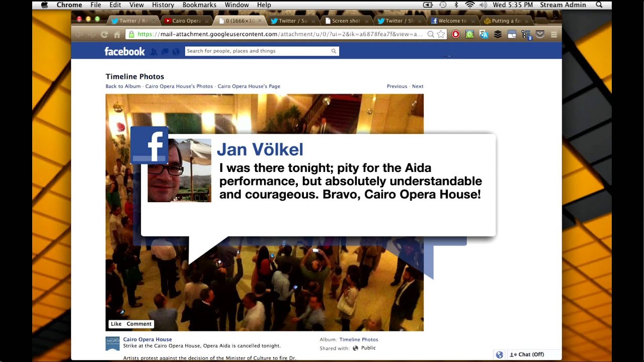Open 'Cairo Opera House's Photos' link
The width and height of the screenshot is (644, 362).
179,86
